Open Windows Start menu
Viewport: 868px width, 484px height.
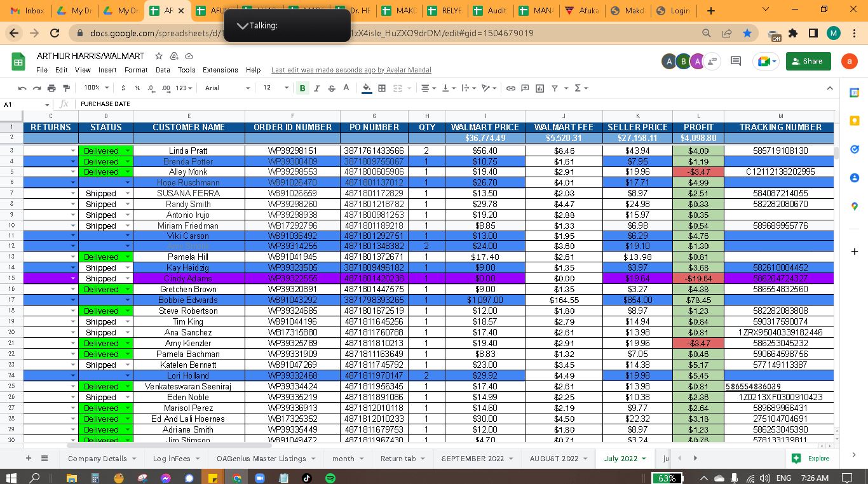(x=11, y=478)
